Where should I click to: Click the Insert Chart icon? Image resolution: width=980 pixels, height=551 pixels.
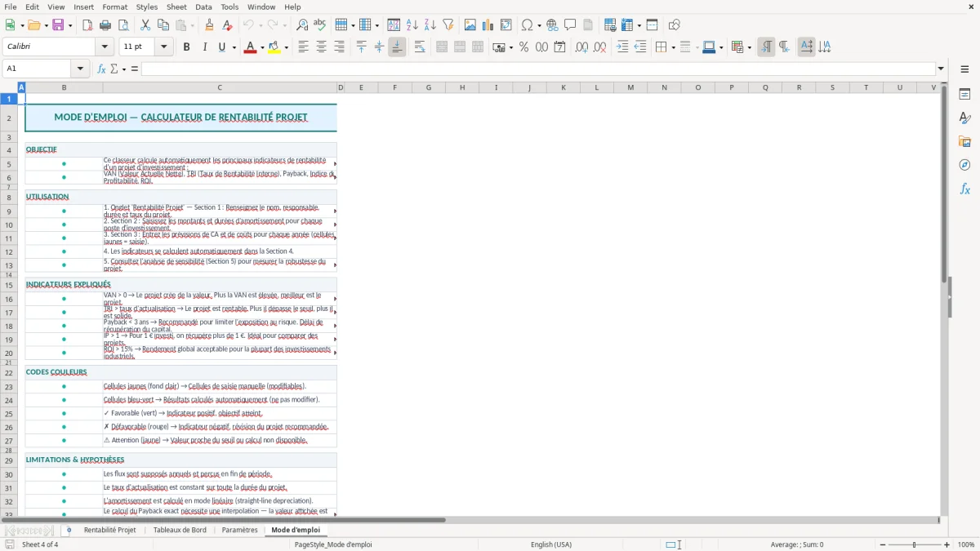pyautogui.click(x=488, y=25)
